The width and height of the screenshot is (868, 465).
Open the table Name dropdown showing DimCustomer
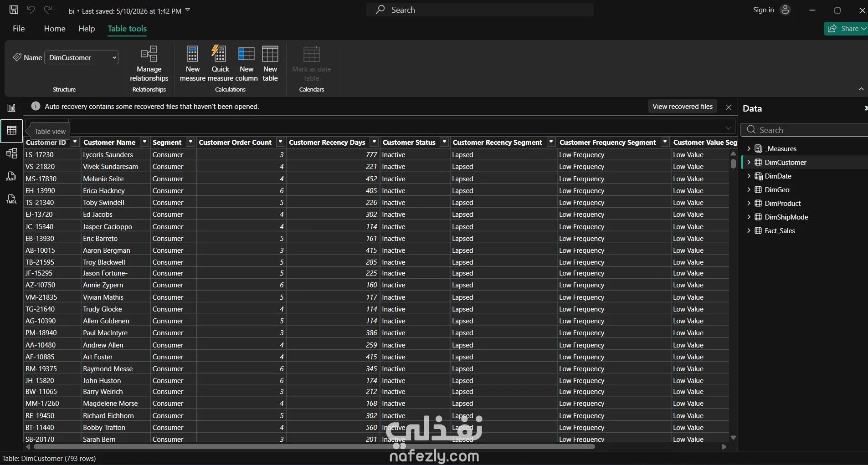pos(82,57)
